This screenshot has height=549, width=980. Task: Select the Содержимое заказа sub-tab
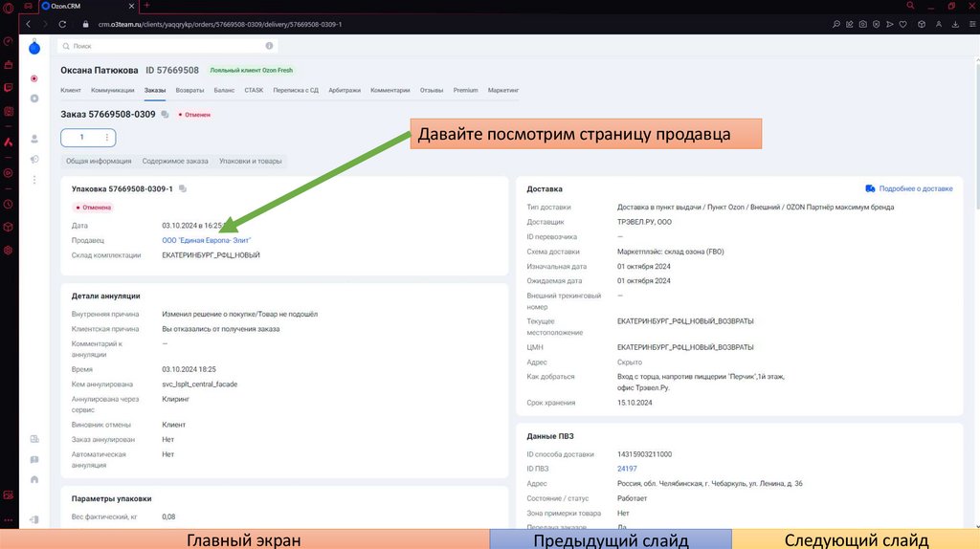(175, 161)
